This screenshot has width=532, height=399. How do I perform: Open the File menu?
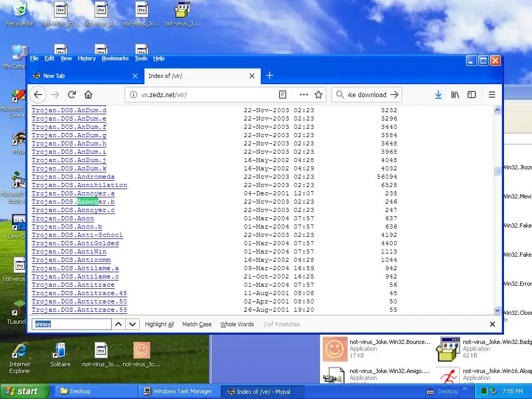pyautogui.click(x=34, y=58)
